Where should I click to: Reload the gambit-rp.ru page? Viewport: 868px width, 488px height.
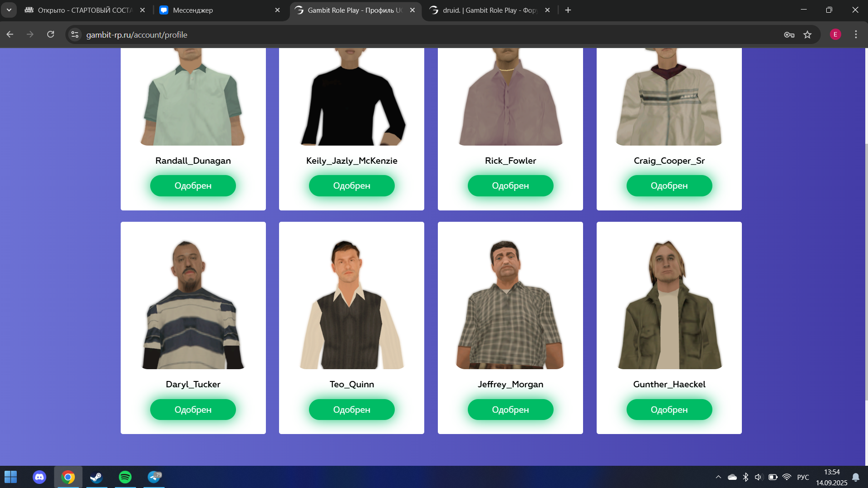click(x=50, y=34)
